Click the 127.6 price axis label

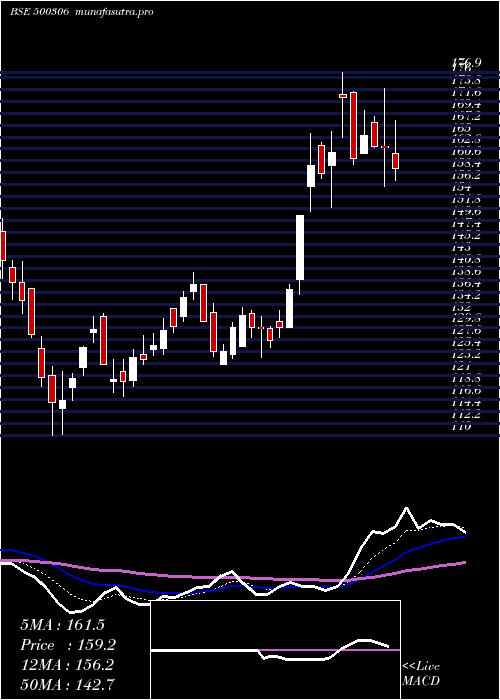pyautogui.click(x=467, y=331)
